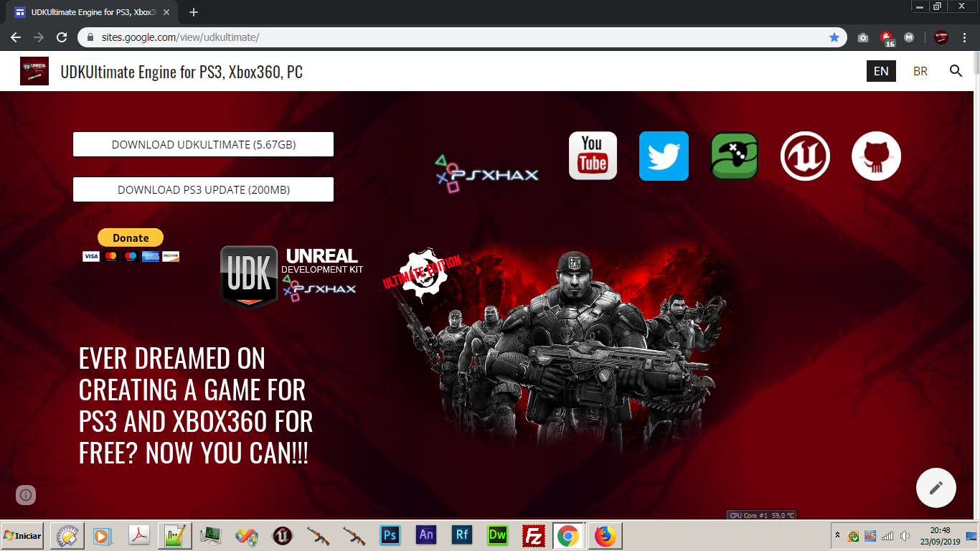View site lock security info

pos(90,37)
